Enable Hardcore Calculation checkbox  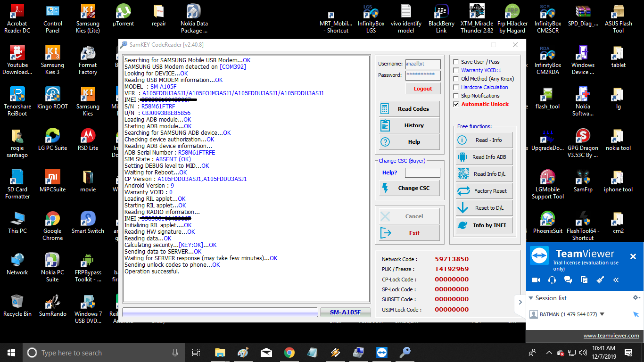pos(456,87)
